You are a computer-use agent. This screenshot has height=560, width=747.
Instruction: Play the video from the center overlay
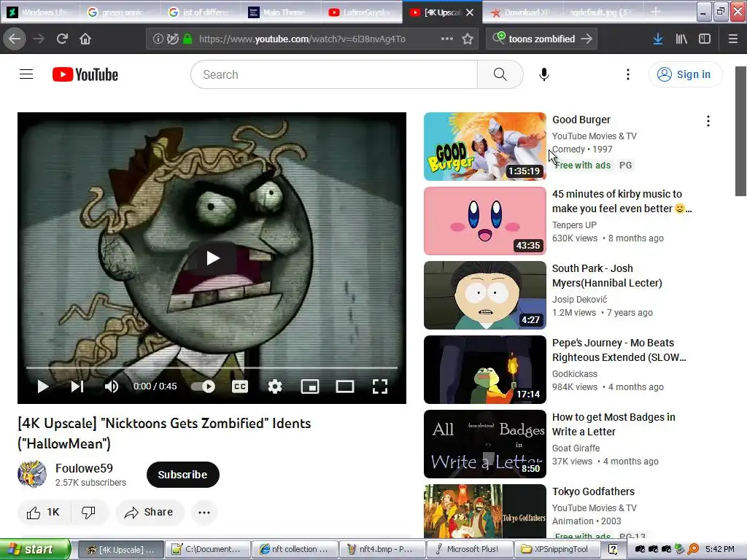212,258
